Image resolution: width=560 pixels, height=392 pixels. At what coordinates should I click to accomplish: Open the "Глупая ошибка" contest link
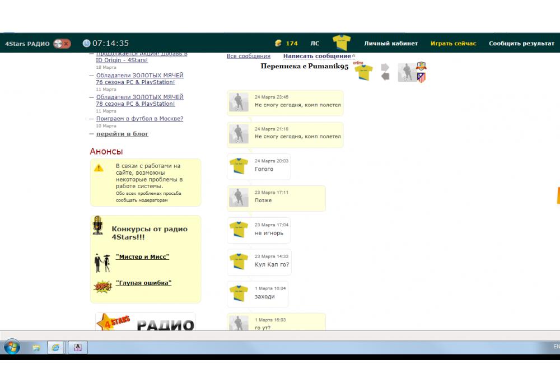(143, 283)
